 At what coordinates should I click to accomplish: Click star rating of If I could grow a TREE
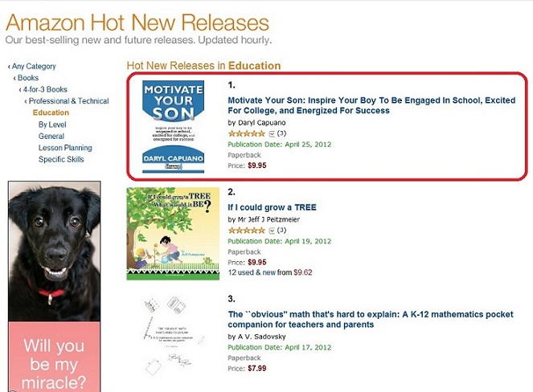tap(246, 230)
